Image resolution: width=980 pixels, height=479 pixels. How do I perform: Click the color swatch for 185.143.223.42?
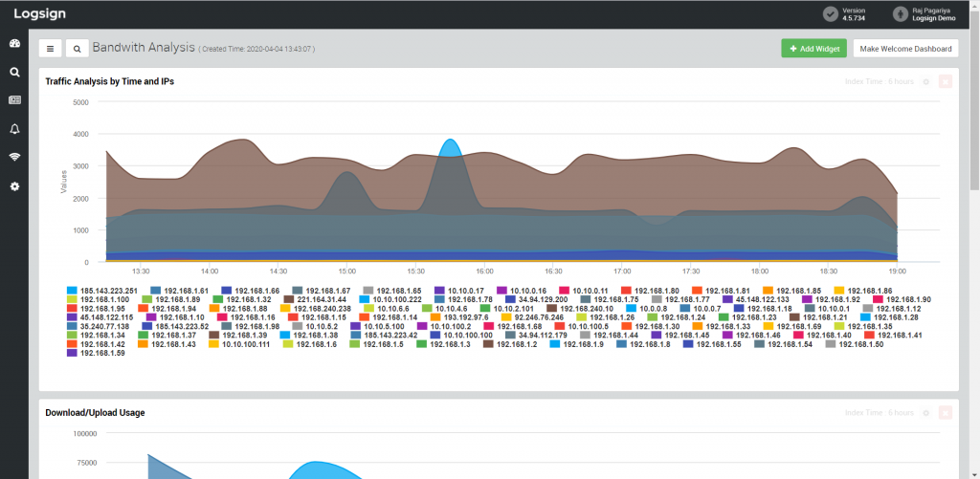click(355, 336)
